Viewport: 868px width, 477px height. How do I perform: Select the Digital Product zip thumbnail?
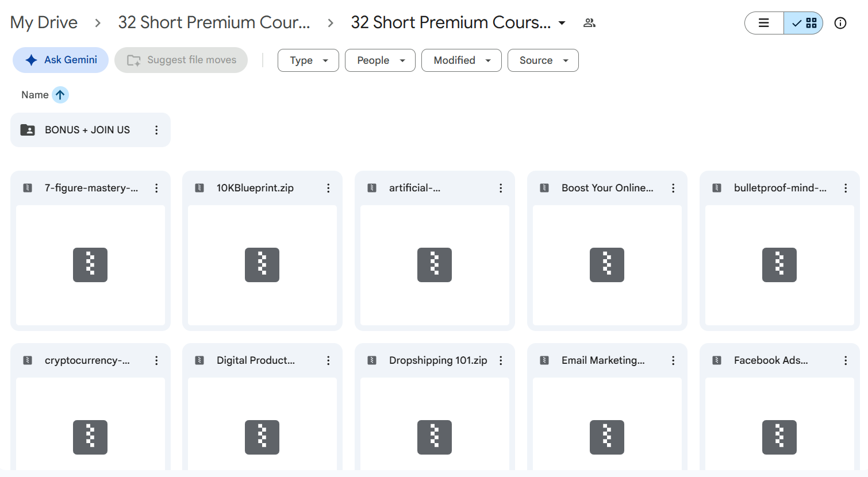[x=262, y=424]
